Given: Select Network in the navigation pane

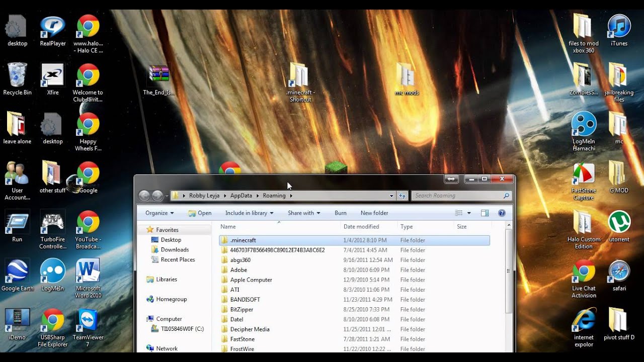Looking at the screenshot, I should [x=167, y=348].
